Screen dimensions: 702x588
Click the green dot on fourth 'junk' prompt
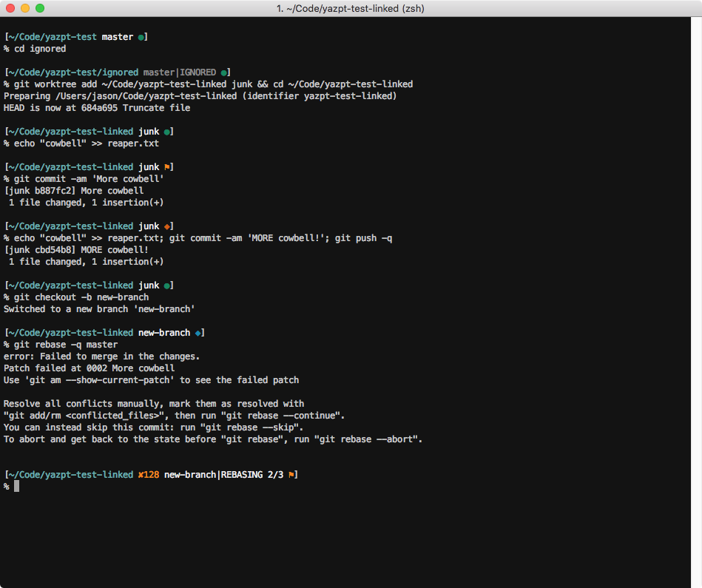coord(166,285)
